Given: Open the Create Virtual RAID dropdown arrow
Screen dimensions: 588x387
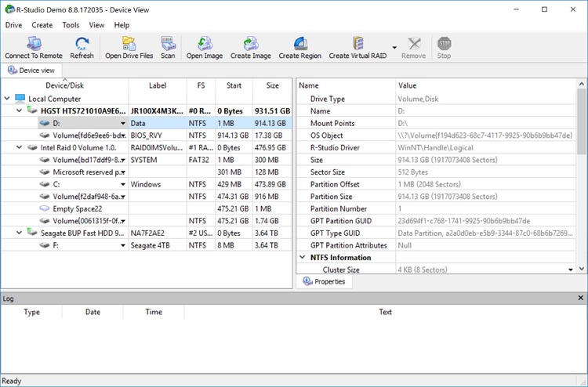Looking at the screenshot, I should coord(394,48).
